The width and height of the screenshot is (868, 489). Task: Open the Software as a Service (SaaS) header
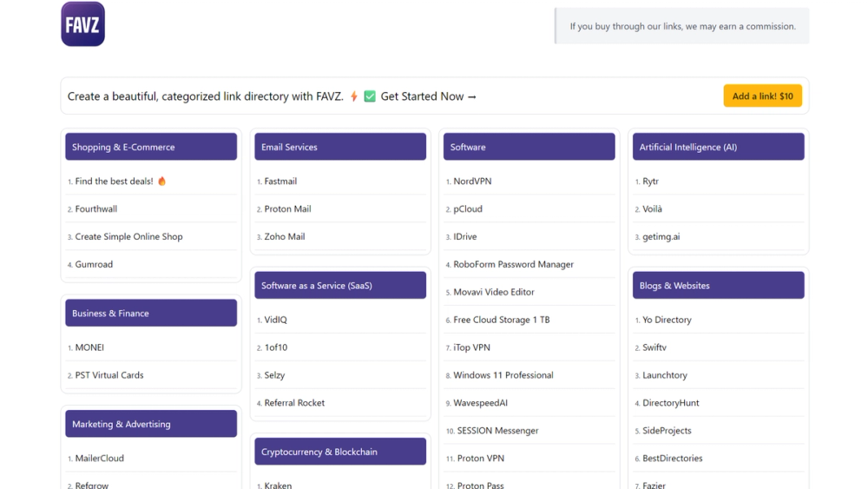click(340, 285)
